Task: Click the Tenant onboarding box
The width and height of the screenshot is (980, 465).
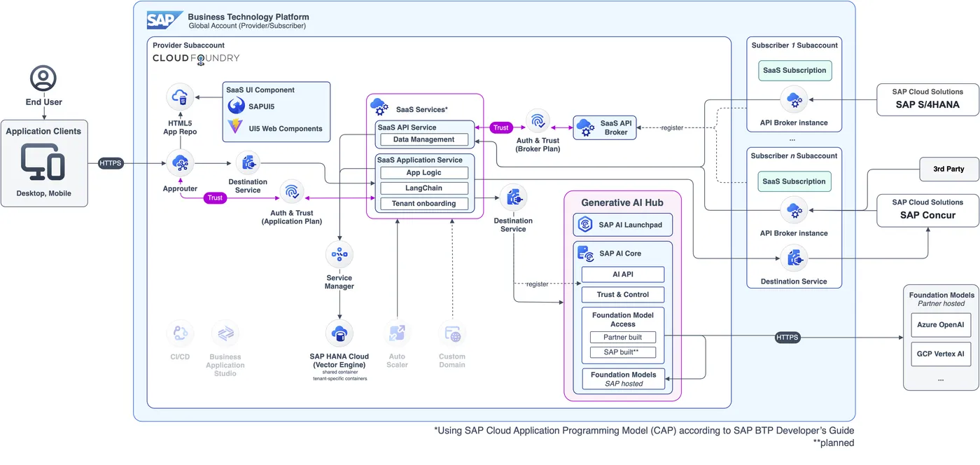Action: 423,204
